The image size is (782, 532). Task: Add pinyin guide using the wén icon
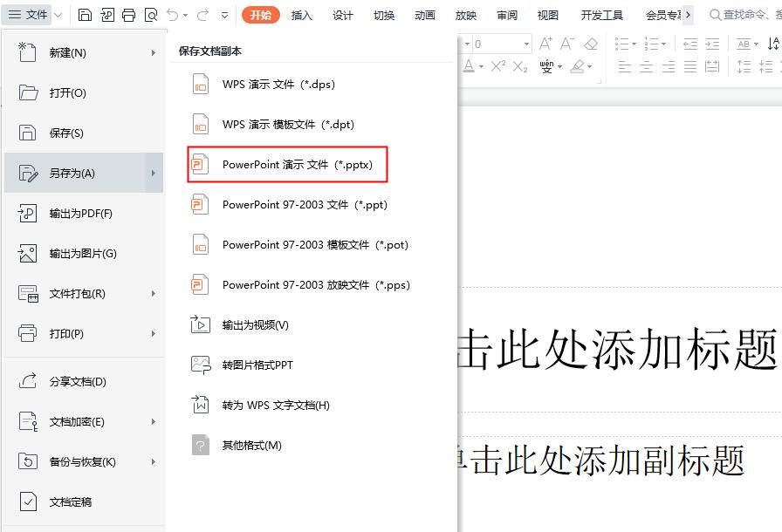[545, 66]
